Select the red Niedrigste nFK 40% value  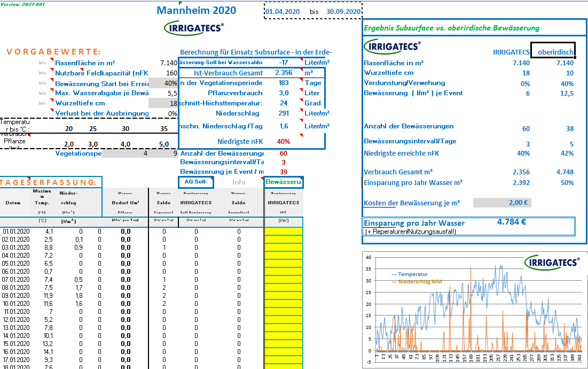[284, 142]
